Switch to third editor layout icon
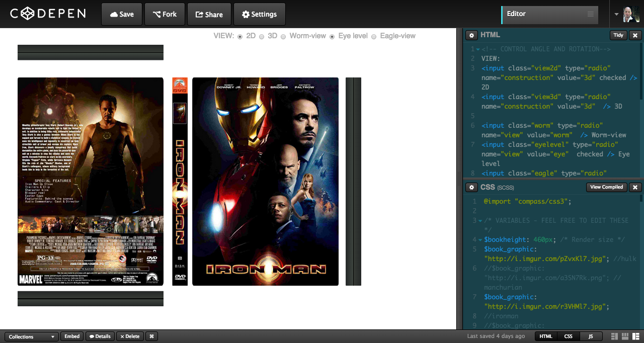This screenshot has width=644, height=343. (636, 336)
